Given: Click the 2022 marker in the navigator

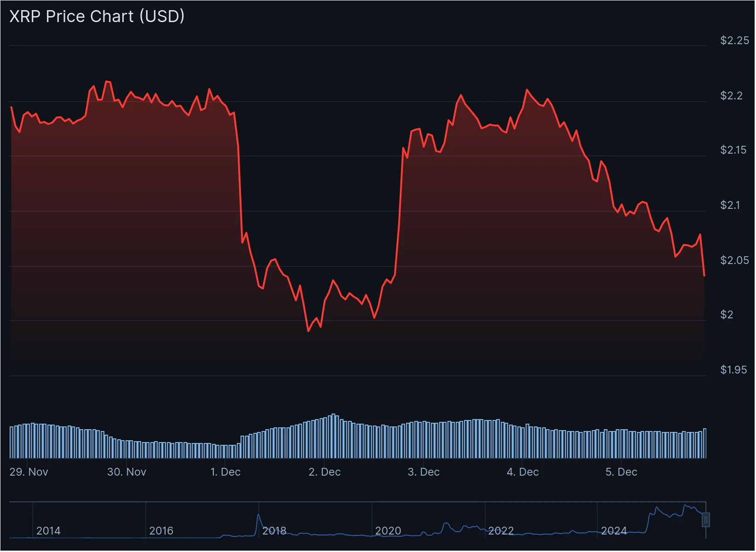Looking at the screenshot, I should point(500,531).
